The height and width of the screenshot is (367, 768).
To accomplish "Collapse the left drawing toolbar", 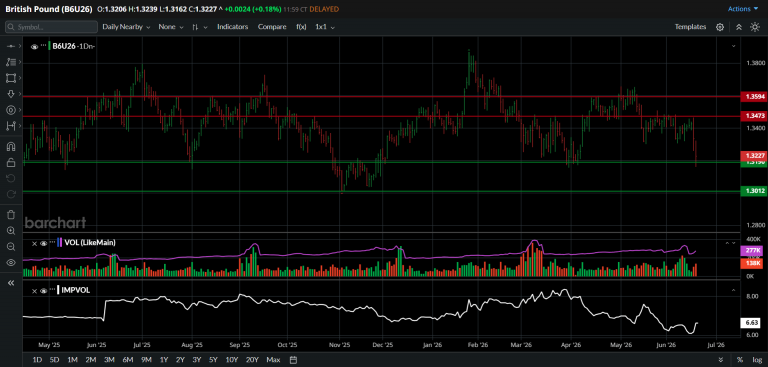I will coord(11,283).
